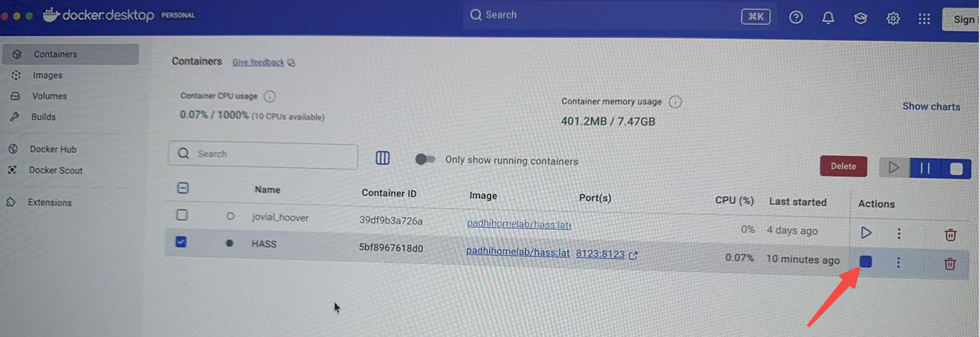The height and width of the screenshot is (337, 980).
Task: Toggle Only show running containers
Action: point(425,160)
